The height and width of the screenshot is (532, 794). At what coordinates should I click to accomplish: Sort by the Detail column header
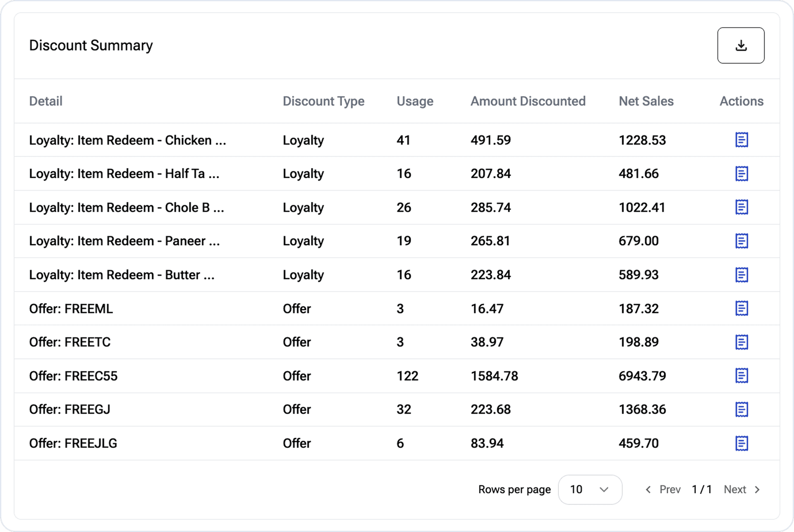coord(45,101)
